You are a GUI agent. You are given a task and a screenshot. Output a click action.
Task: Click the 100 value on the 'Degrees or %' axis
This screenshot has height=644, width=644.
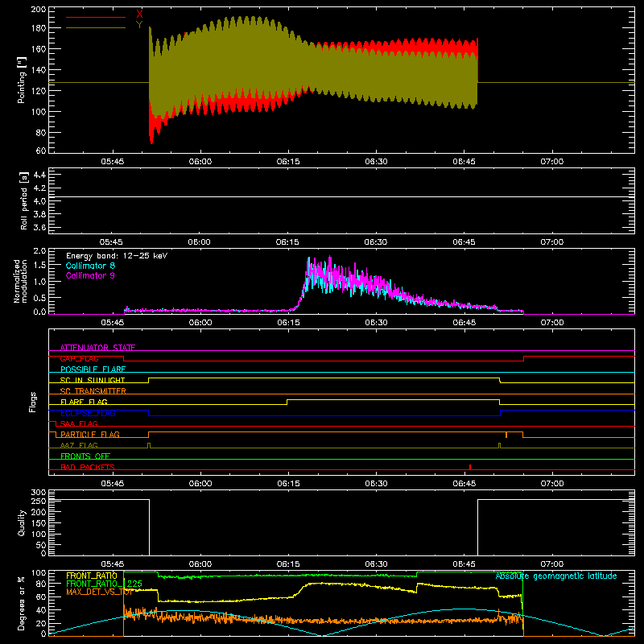click(x=38, y=573)
